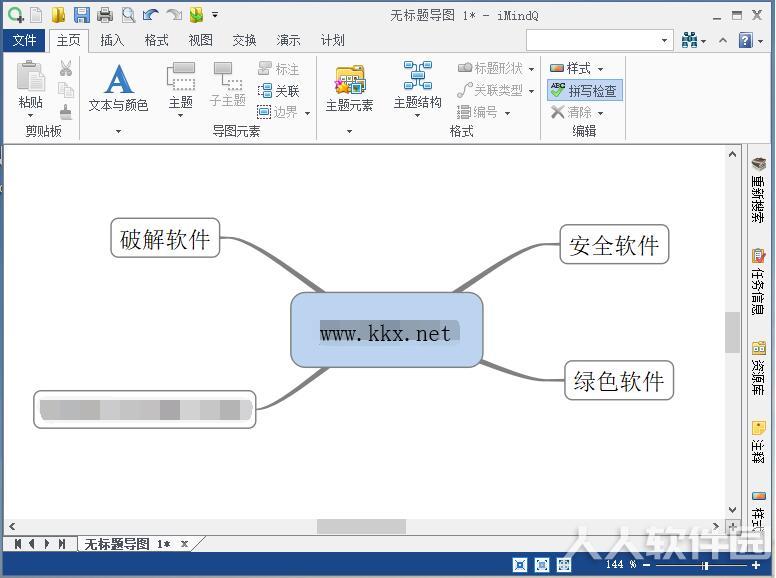Collapse the ribbon with the caret arrow
776x578 pixels.
tap(723, 40)
